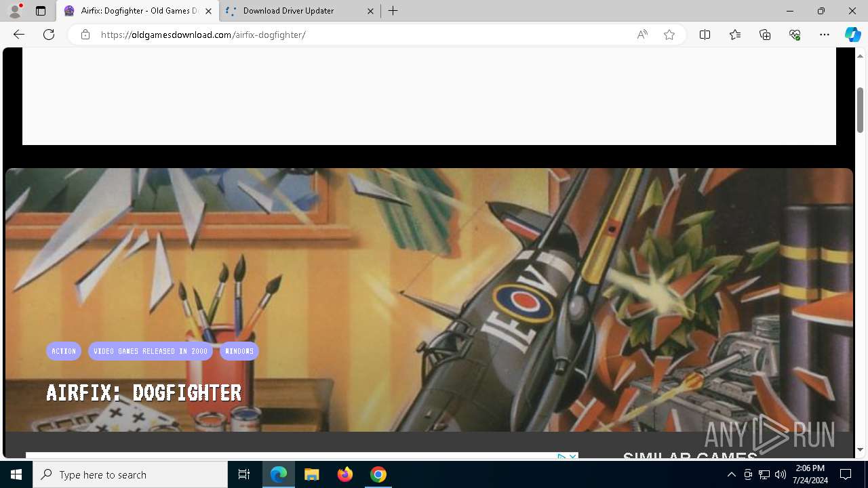Open the Favorites list
This screenshot has width=868, height=488.
[x=735, y=35]
